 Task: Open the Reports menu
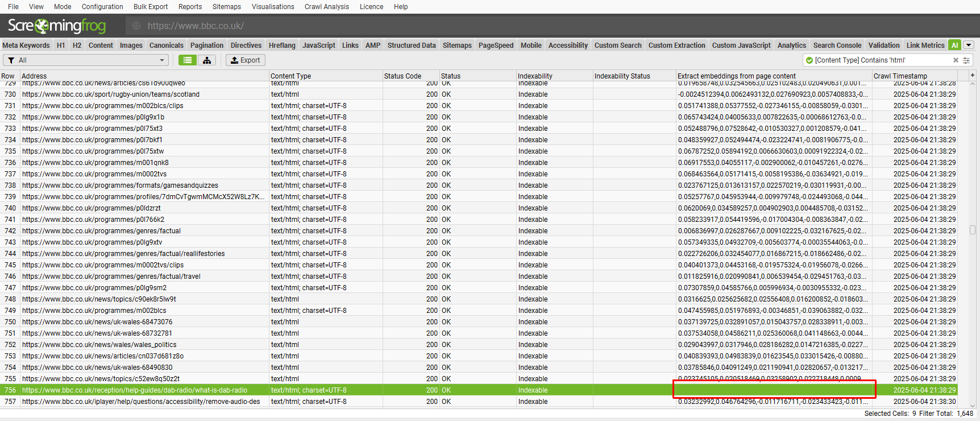click(190, 6)
